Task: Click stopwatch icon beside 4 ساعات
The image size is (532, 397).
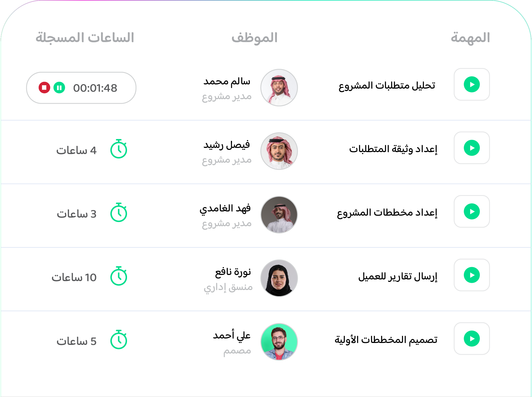Action: pyautogui.click(x=119, y=149)
